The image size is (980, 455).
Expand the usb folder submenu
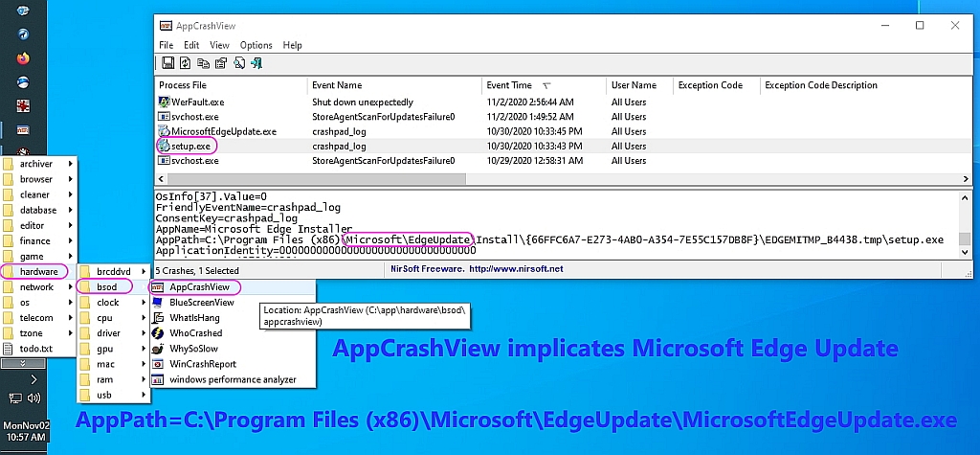pos(113,395)
